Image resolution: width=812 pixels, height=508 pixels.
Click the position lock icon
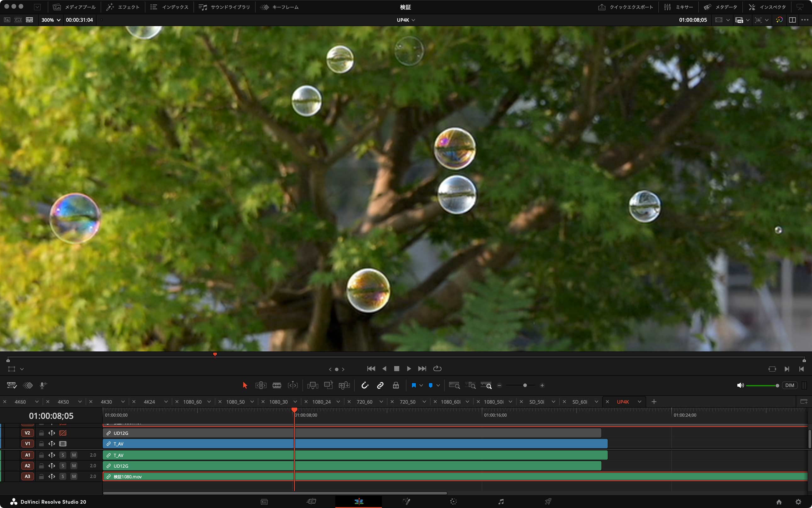pyautogui.click(x=396, y=385)
